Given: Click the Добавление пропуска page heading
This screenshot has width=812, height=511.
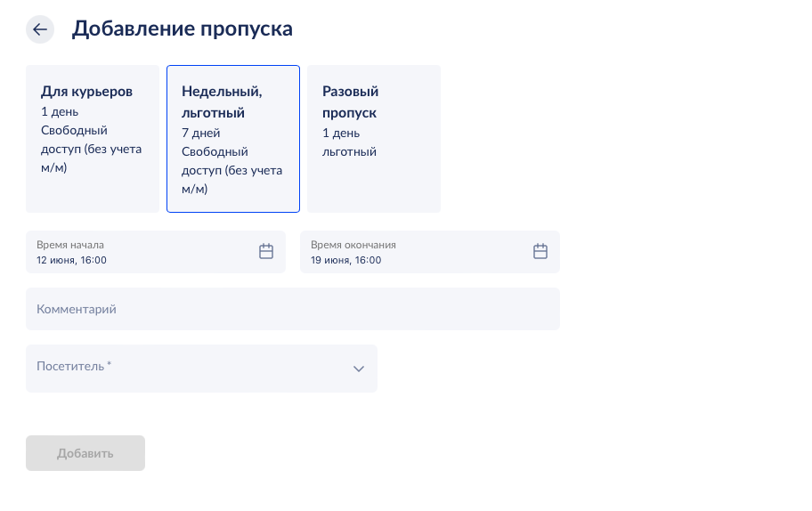Looking at the screenshot, I should (x=183, y=29).
